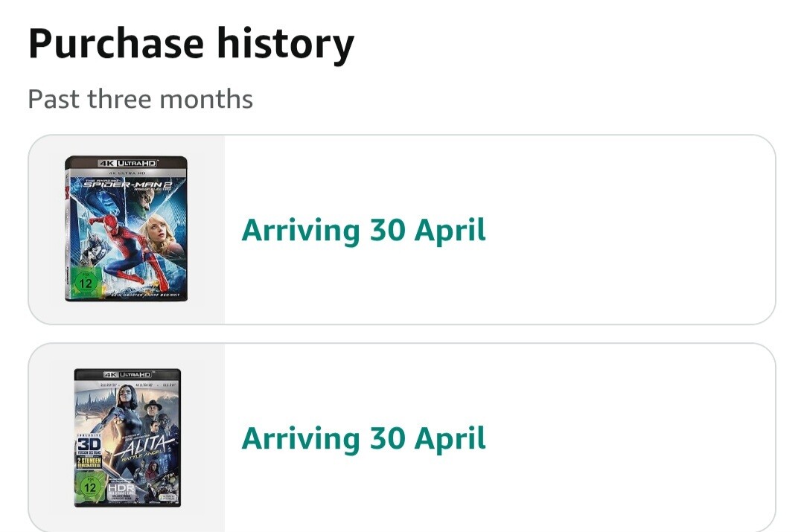Image resolution: width=804 pixels, height=532 pixels.
Task: Tap the 3D badge on the Alita cover
Action: (88, 443)
